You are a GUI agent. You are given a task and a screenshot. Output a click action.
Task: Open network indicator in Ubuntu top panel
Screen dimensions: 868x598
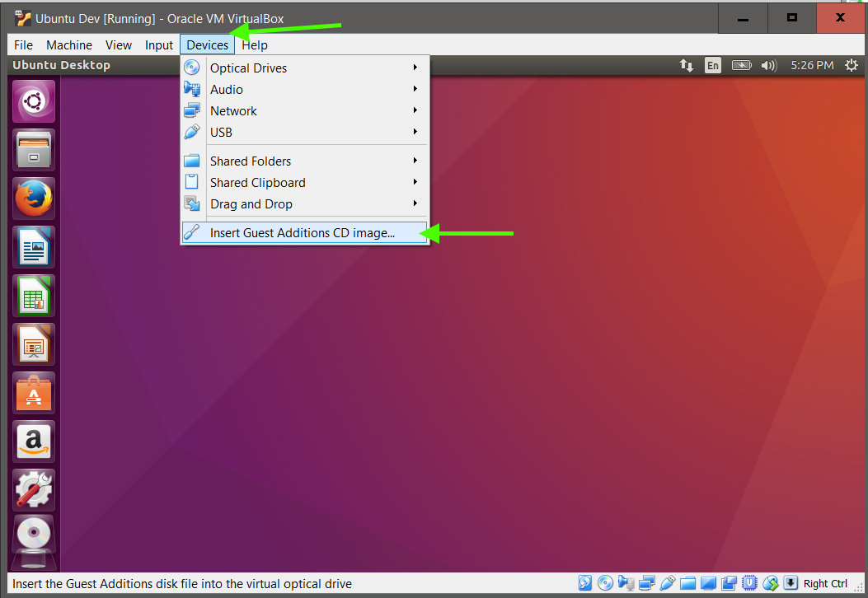[x=687, y=65]
